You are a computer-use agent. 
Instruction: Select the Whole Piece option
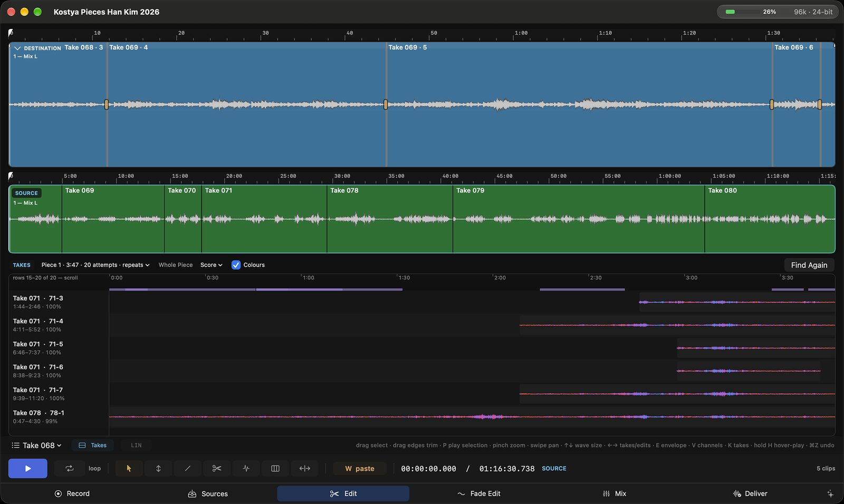(x=176, y=265)
